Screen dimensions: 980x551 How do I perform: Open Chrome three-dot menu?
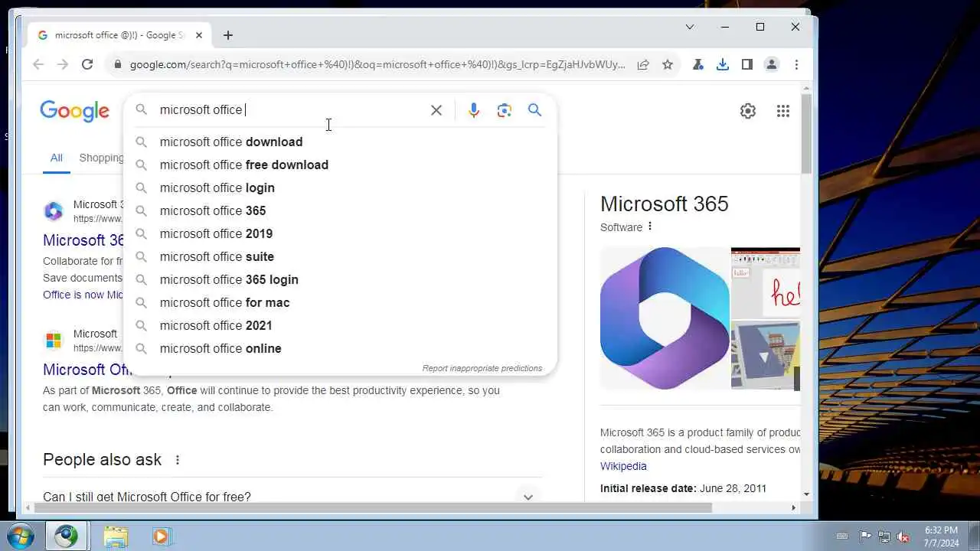point(796,64)
